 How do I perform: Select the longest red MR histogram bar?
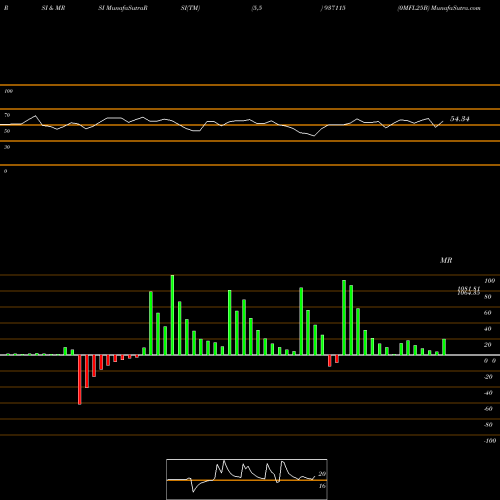pyautogui.click(x=80, y=380)
